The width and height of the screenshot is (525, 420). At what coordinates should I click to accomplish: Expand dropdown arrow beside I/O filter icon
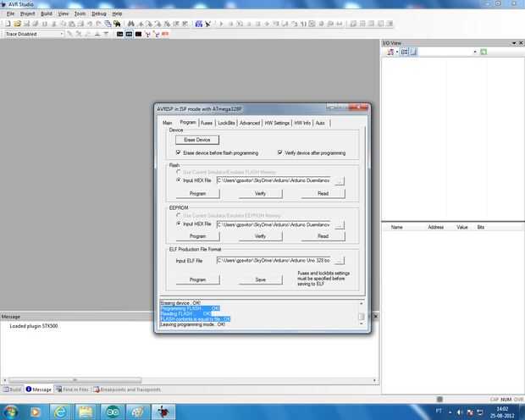pos(397,52)
